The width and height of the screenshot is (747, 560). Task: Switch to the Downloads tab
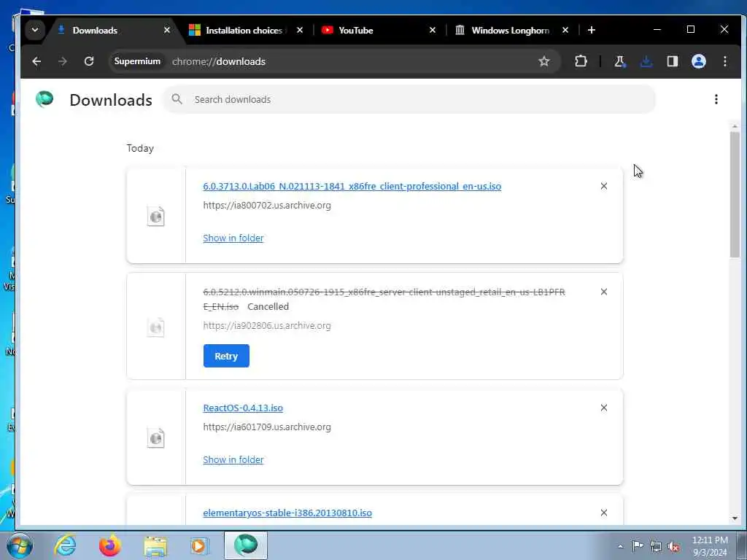[112, 30]
